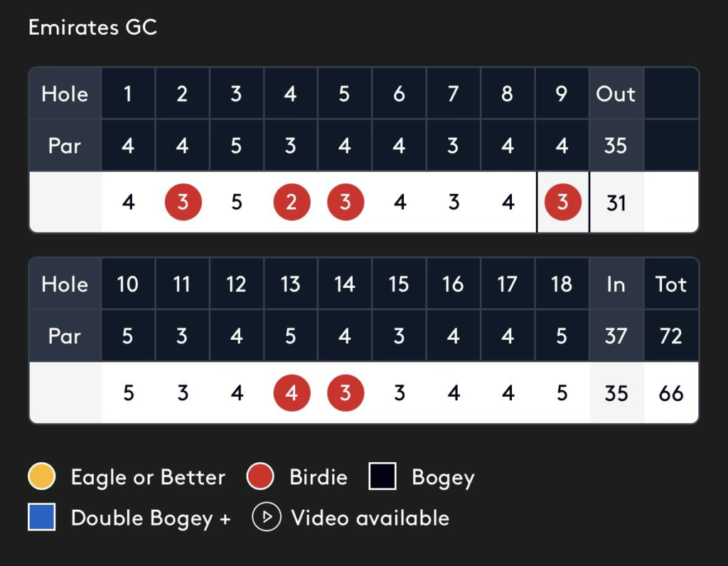
Task: Click the blue Double Bogey legend square
Action: [42, 518]
